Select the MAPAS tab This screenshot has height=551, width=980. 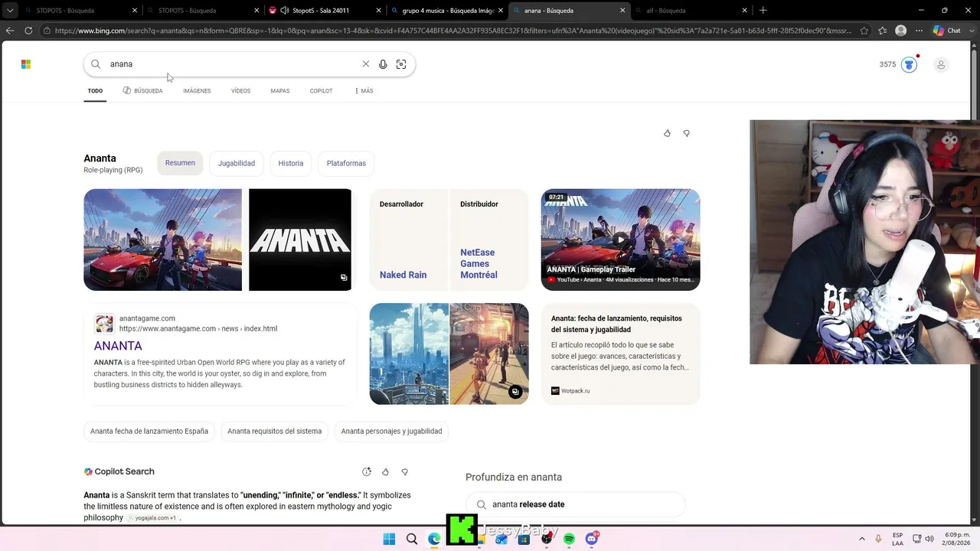[x=280, y=91]
